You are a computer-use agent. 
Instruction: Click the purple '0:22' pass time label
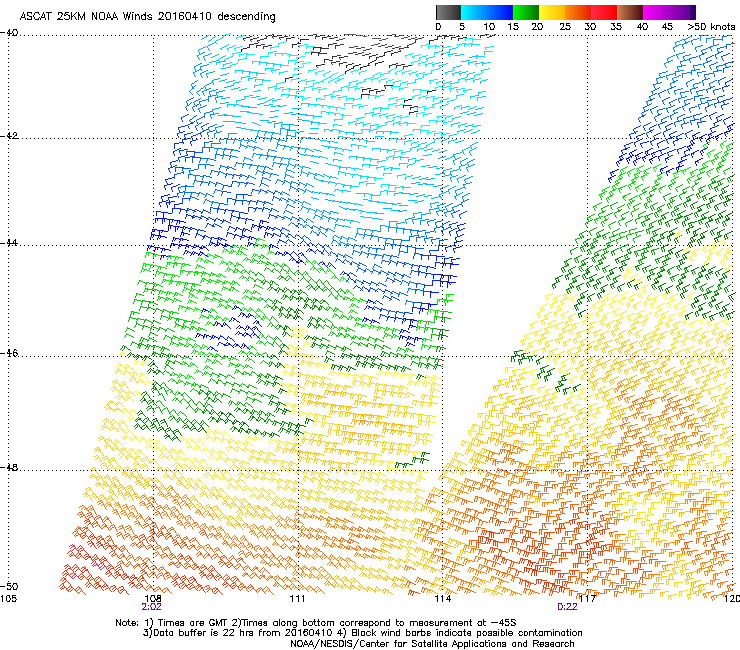[567, 607]
